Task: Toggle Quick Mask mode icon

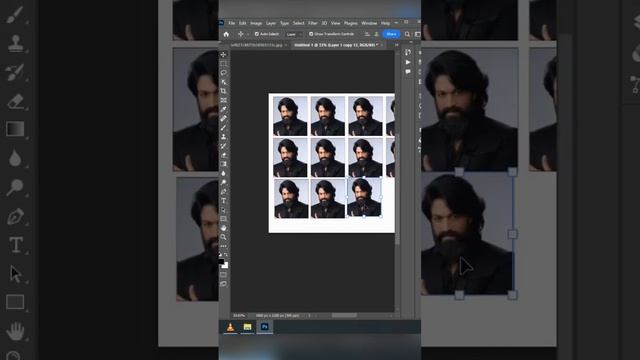Action: point(223,275)
